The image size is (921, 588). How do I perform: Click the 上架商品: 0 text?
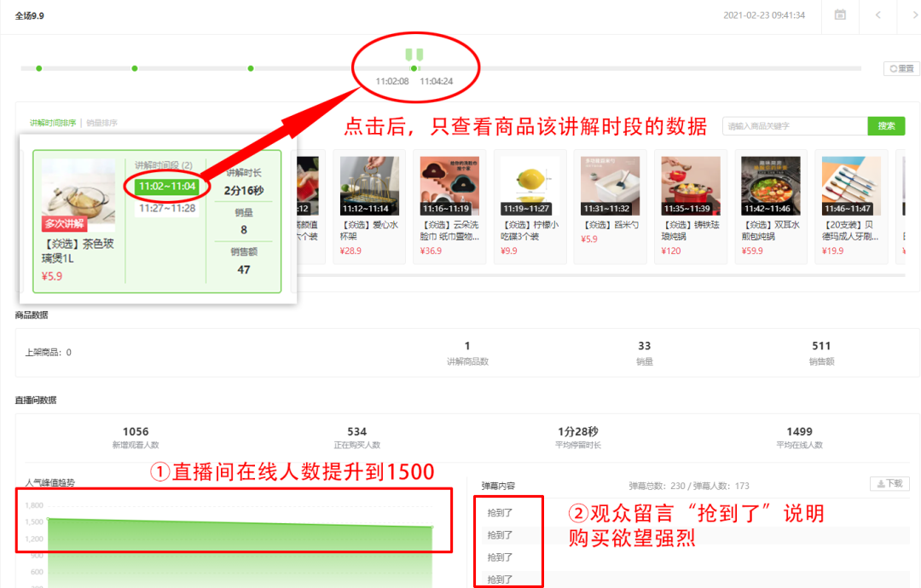48,352
